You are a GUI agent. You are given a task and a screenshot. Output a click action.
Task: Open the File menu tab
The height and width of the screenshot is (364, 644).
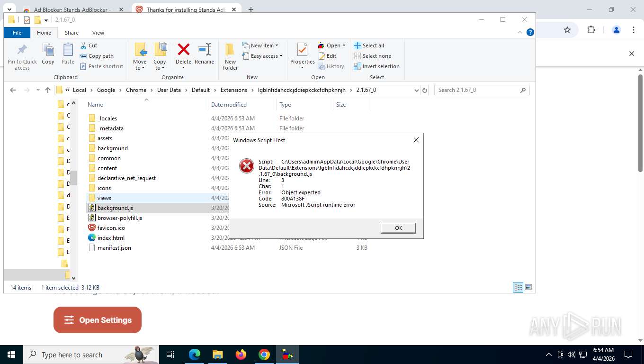tap(17, 33)
